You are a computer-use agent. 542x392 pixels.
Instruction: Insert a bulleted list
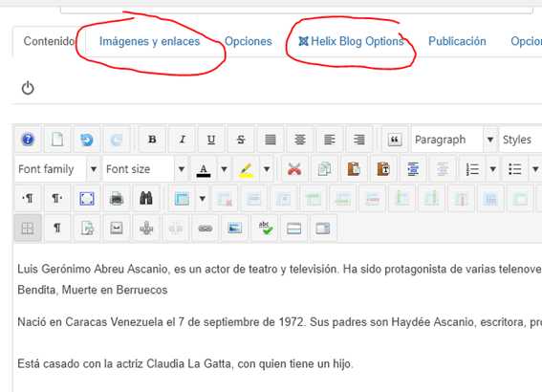514,169
